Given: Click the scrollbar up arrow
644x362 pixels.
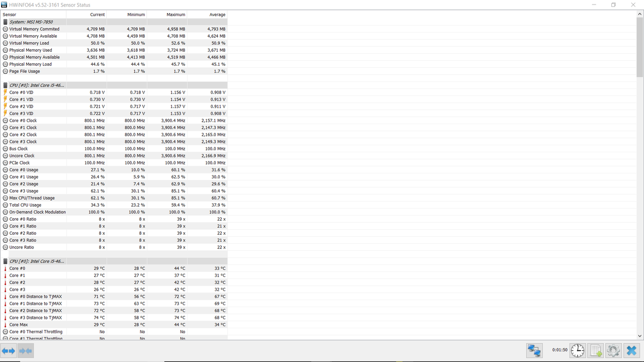Looking at the screenshot, I should point(640,13).
